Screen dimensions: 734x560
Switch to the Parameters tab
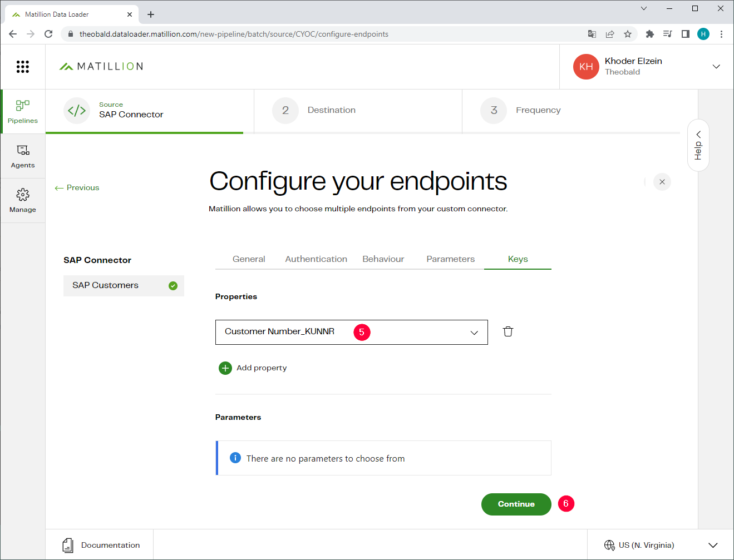[451, 259]
